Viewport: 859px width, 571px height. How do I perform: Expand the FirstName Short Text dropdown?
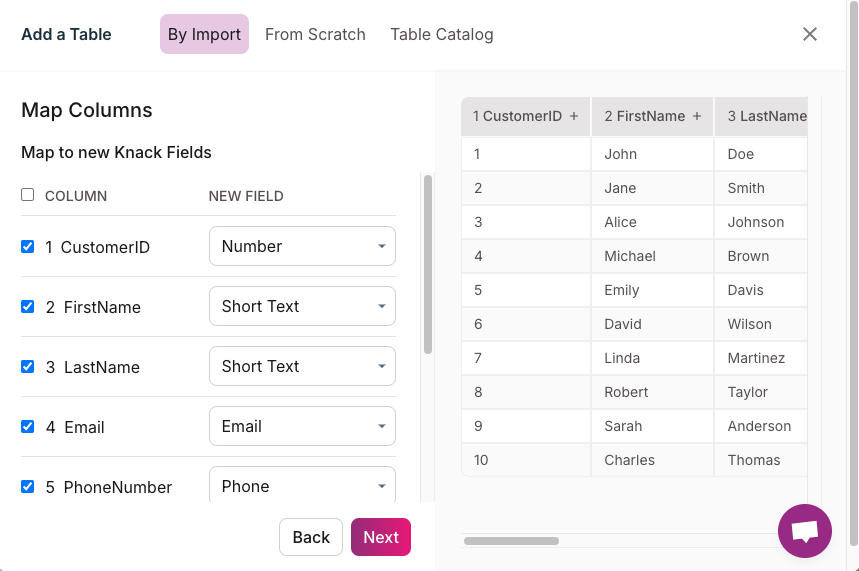point(302,306)
